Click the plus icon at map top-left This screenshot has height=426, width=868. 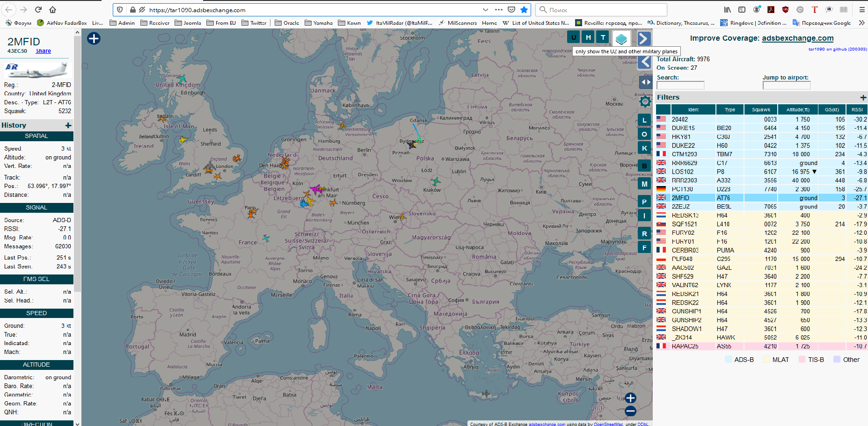point(94,38)
